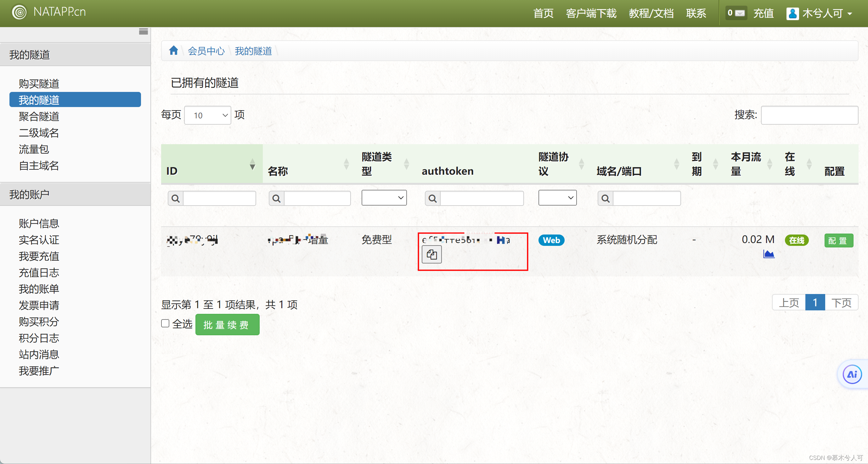Go to 首页 in the top navigation

click(x=543, y=14)
